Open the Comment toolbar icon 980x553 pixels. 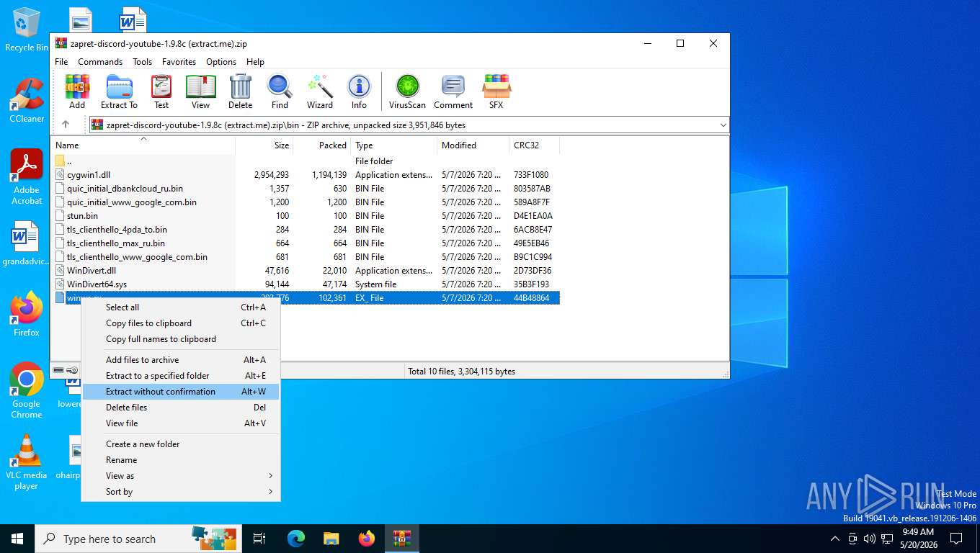(453, 91)
